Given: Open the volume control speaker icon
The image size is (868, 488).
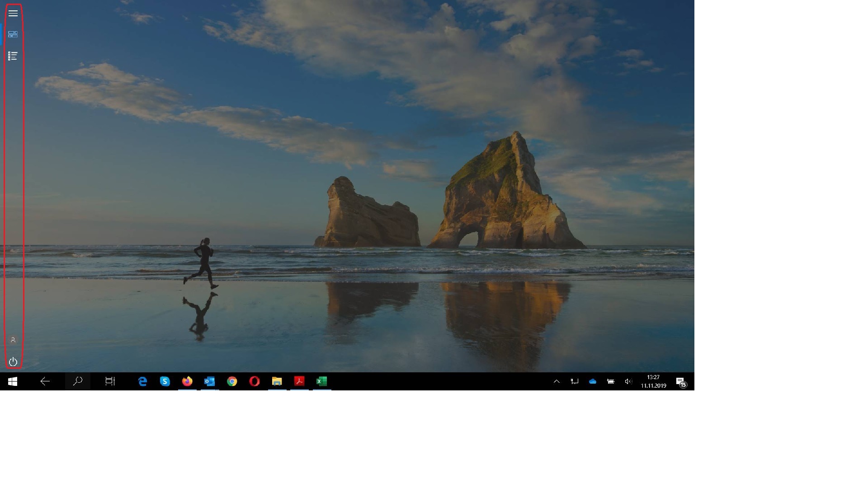Looking at the screenshot, I should pos(628,381).
